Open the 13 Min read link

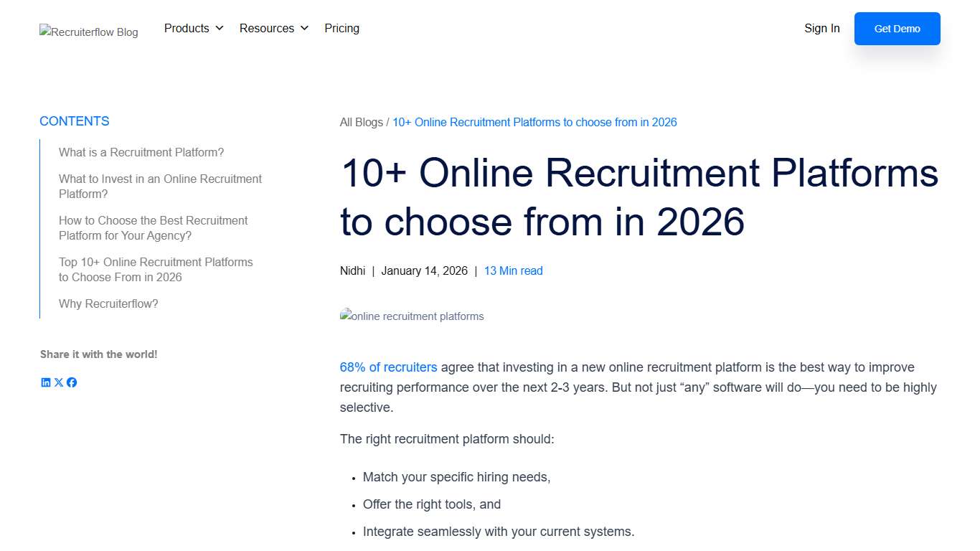(513, 270)
